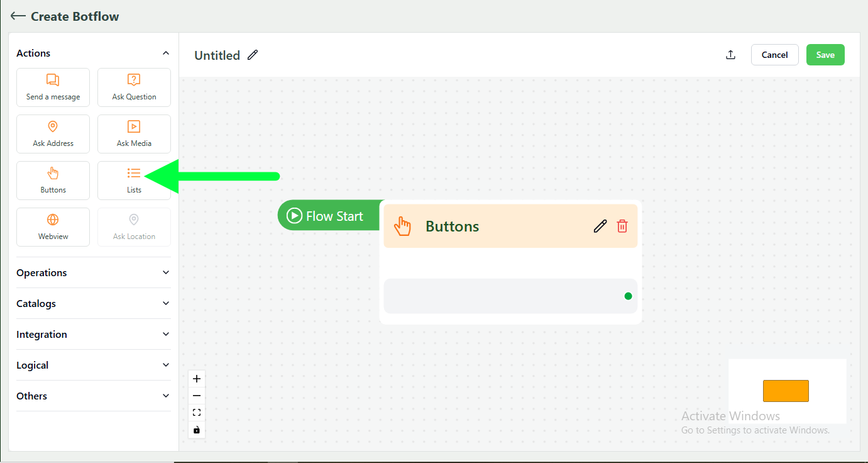Save the botflow
The height and width of the screenshot is (463, 868).
[825, 55]
